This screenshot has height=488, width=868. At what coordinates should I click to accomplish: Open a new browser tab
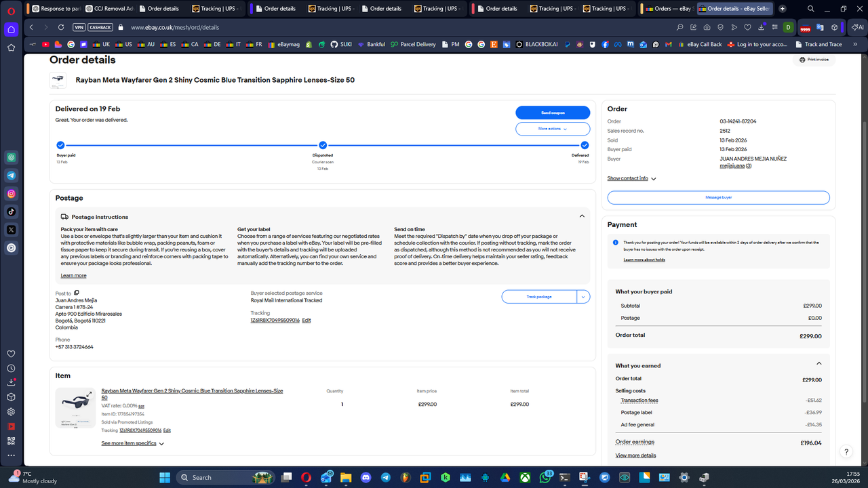pyautogui.click(x=783, y=9)
